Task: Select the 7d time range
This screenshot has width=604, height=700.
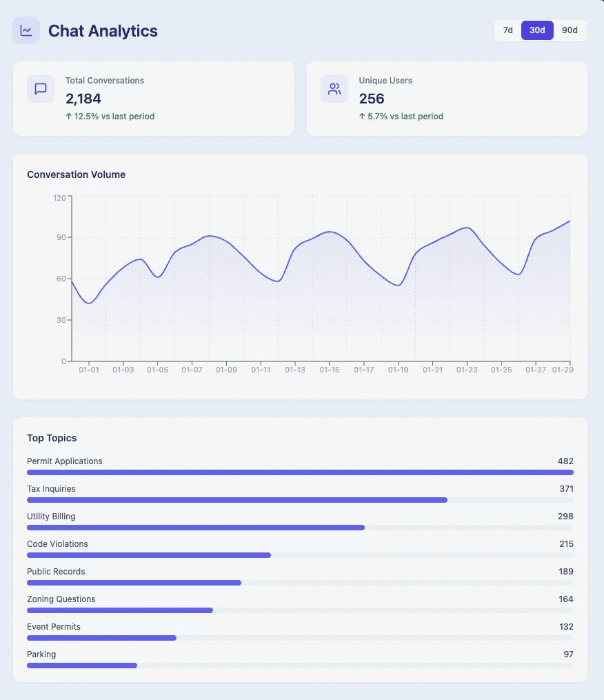Action: point(507,30)
